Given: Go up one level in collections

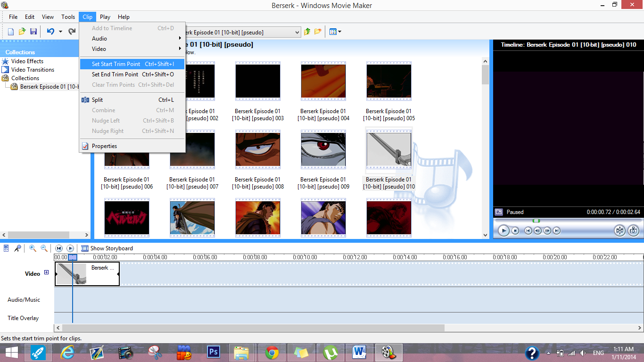Looking at the screenshot, I should point(307,32).
